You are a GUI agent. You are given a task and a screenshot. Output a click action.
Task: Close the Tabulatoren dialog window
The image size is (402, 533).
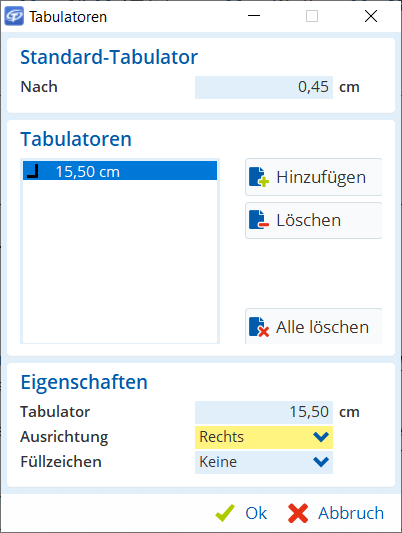pos(371,16)
